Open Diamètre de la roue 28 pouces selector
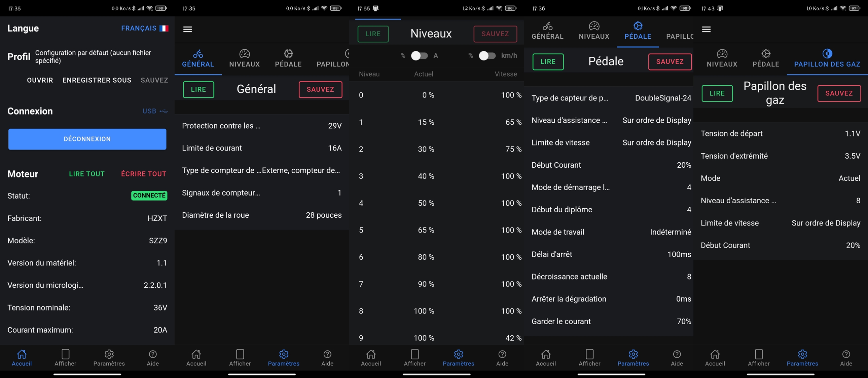This screenshot has height=378, width=868. click(x=261, y=215)
